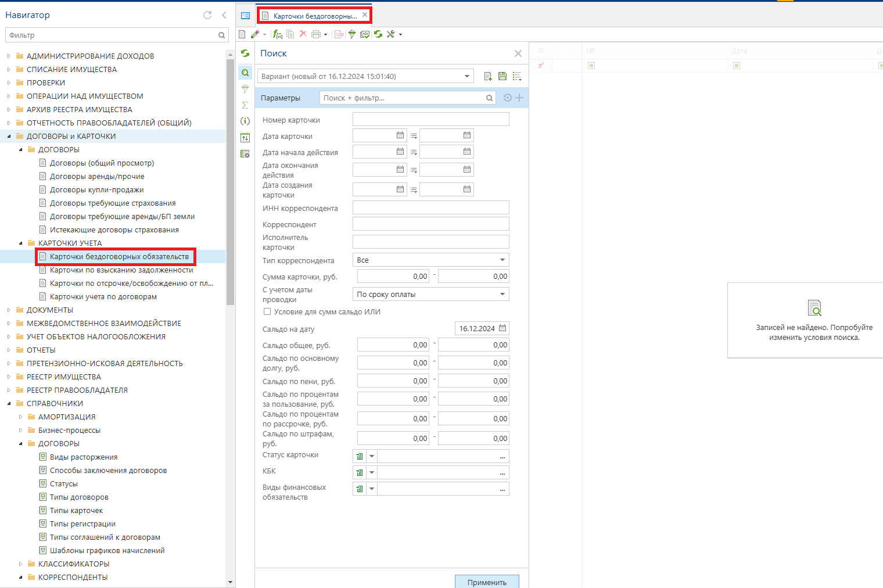Open calendar picker for Сальдо на дату
The image size is (883, 588).
502,328
